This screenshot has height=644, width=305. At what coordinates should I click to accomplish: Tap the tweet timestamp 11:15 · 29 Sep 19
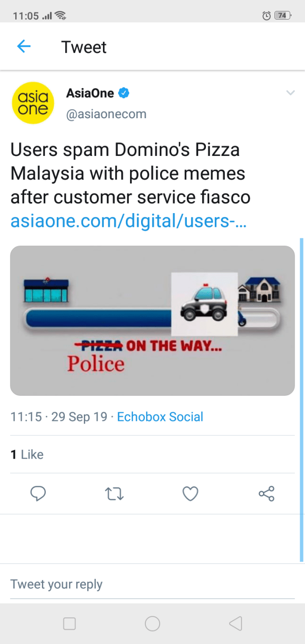click(x=59, y=417)
